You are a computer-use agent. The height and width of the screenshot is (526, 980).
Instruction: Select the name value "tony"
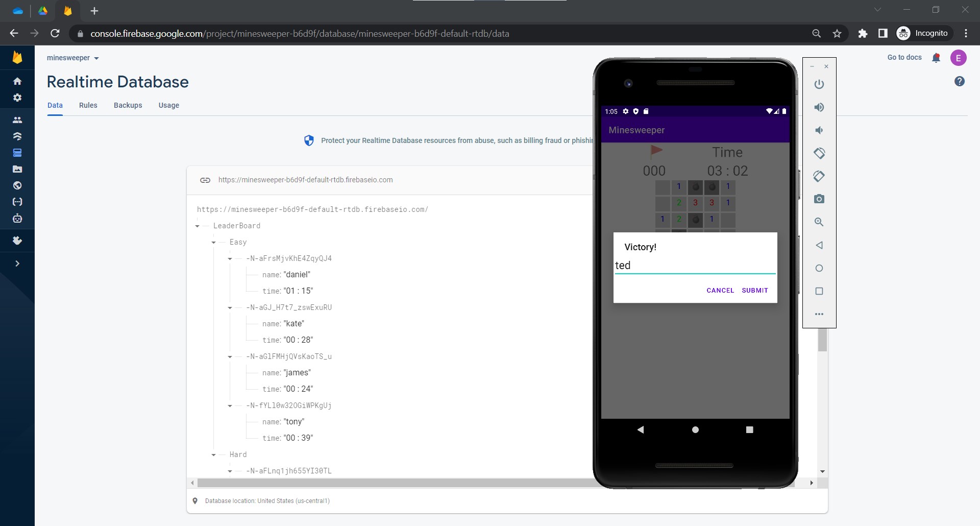(294, 422)
